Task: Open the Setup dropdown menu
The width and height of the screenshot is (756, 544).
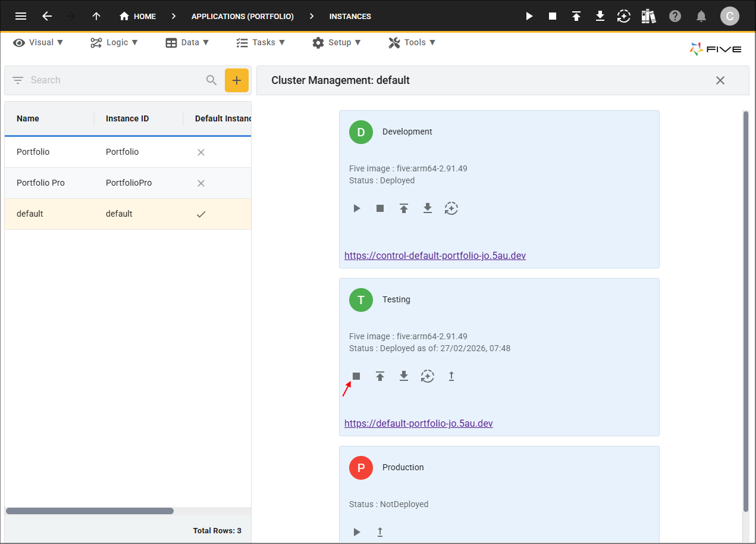Action: point(336,42)
